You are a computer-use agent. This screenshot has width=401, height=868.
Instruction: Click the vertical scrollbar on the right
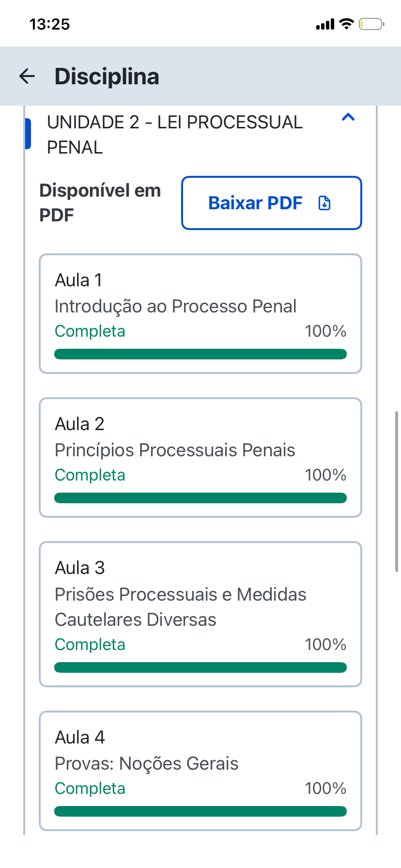[x=397, y=492]
